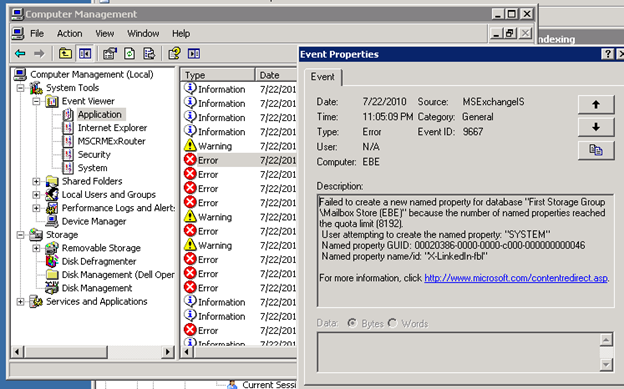Select the Bytes radio button
The image size is (624, 389).
352,323
